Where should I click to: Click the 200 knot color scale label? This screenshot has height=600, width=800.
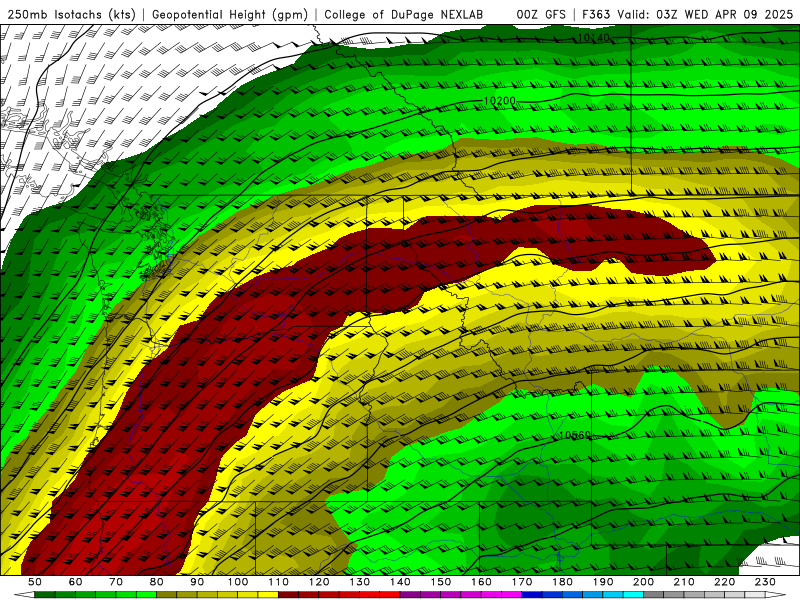pos(643,582)
